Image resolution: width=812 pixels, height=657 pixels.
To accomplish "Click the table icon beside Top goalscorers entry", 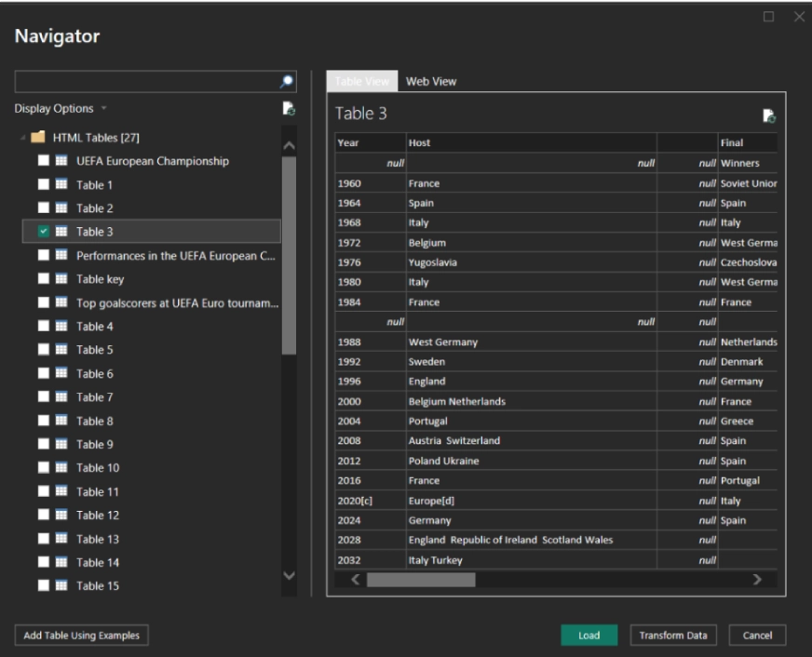I will point(61,303).
